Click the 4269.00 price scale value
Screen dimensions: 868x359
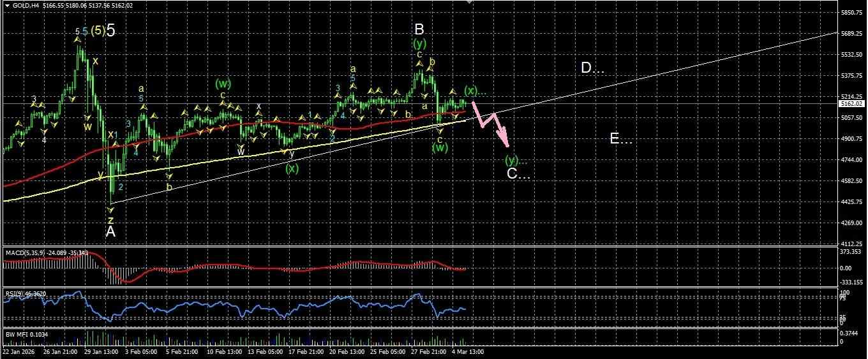point(852,223)
